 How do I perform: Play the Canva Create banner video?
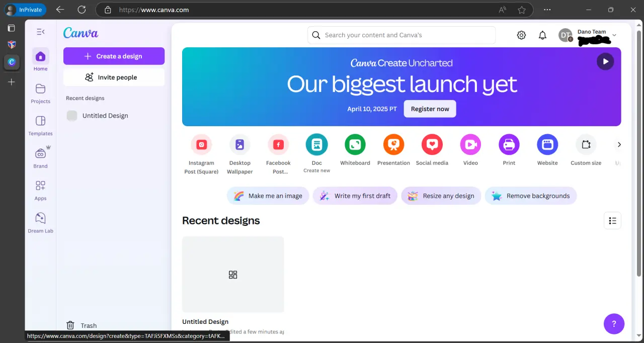(605, 61)
